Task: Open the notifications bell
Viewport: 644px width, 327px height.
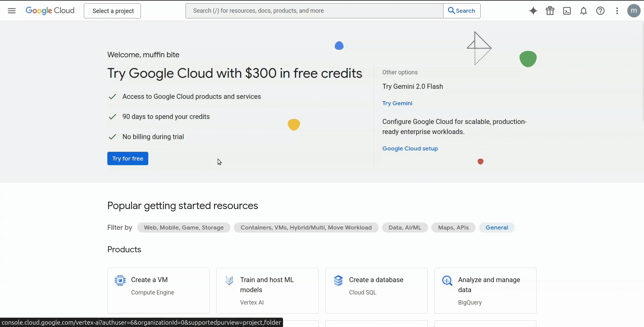Action: pyautogui.click(x=584, y=11)
